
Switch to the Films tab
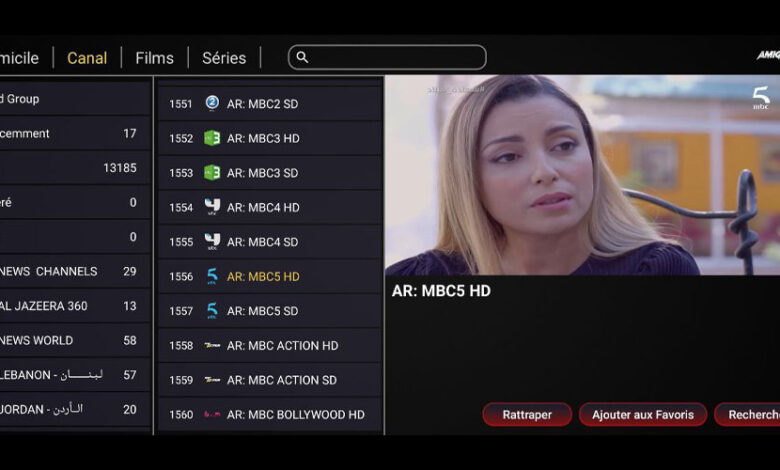coord(155,58)
